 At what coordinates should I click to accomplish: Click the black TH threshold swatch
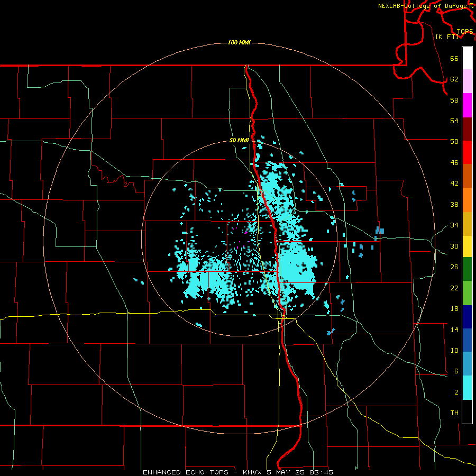pos(467,411)
